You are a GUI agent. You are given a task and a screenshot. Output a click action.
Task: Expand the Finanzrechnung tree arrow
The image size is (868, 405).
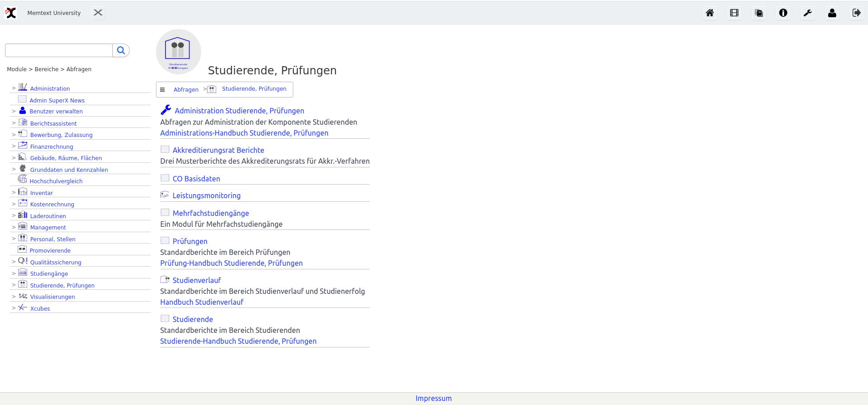coord(14,146)
